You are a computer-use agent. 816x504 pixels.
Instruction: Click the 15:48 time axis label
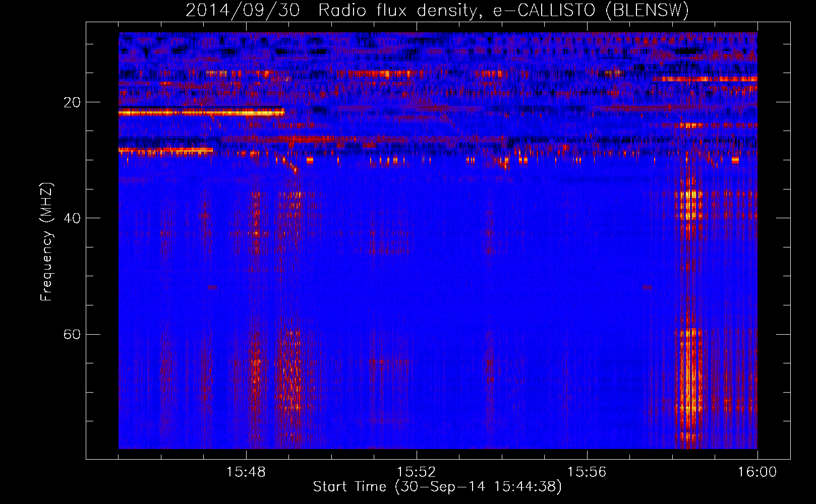(246, 472)
